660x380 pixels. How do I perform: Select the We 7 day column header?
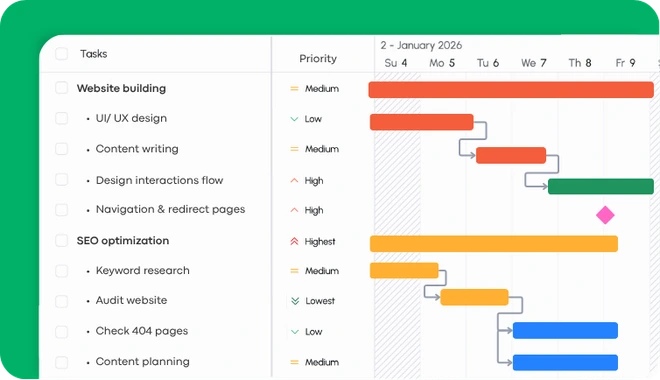coord(534,63)
